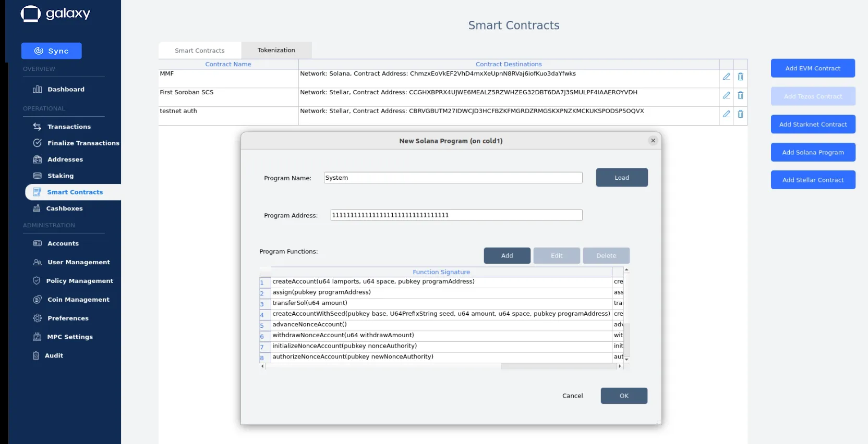Image resolution: width=868 pixels, height=444 pixels.
Task: Click the Preferences gear icon
Action: (x=37, y=318)
